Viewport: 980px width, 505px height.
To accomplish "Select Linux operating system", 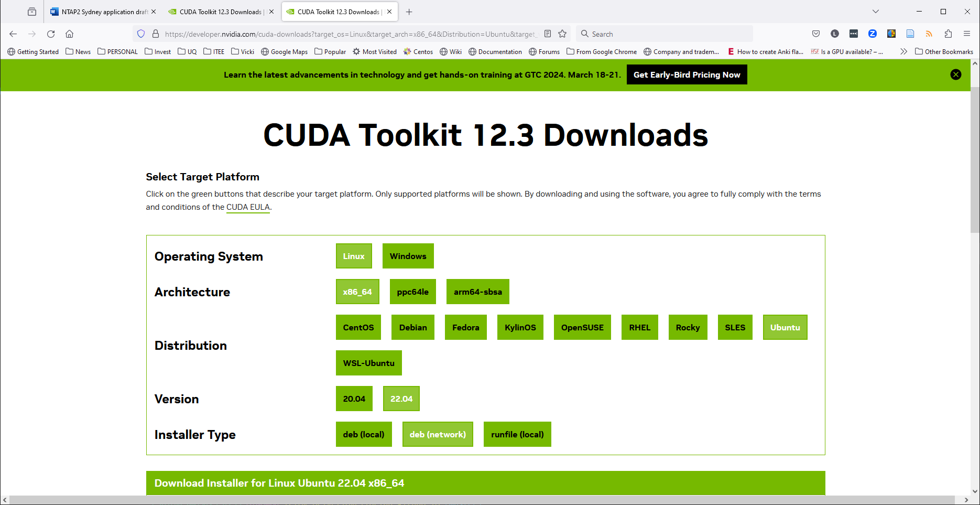I will coord(354,256).
